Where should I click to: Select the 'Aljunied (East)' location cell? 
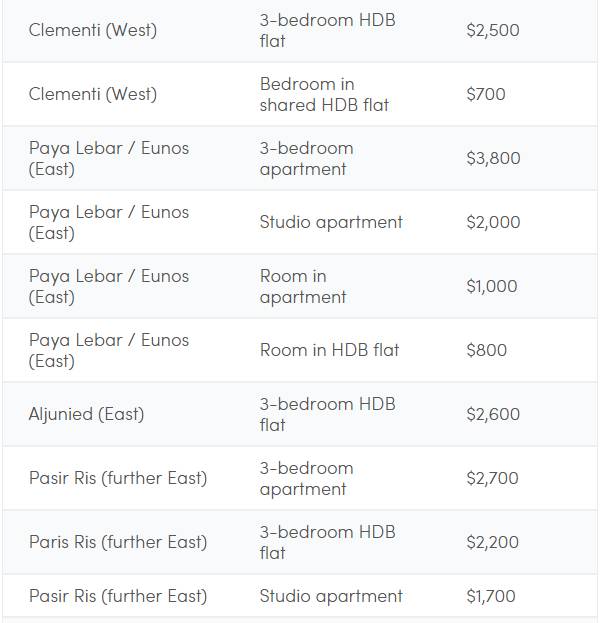coord(86,414)
